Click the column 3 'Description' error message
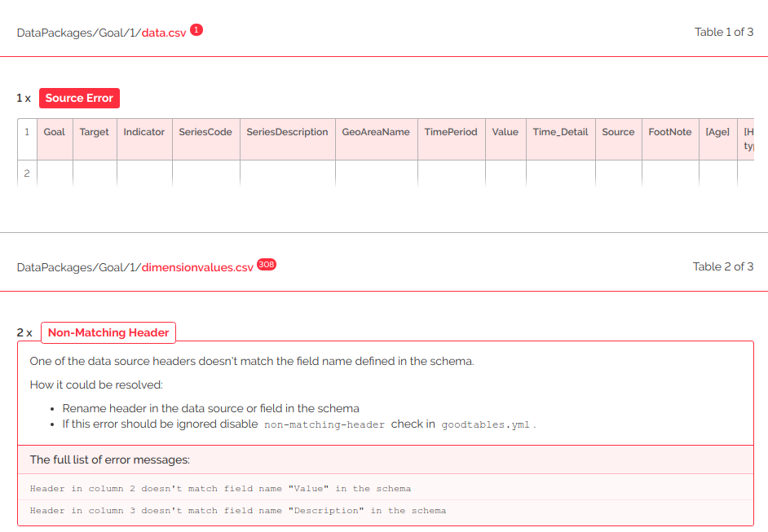768x532 pixels. (x=238, y=511)
